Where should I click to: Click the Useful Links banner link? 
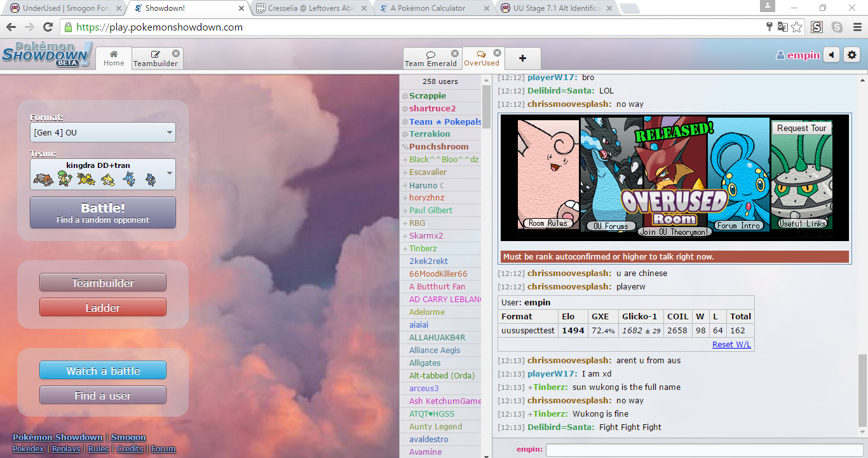pos(803,223)
